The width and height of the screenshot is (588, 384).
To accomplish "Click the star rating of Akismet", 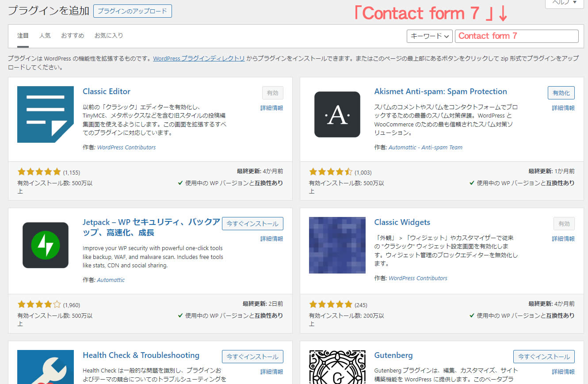I will (x=331, y=172).
